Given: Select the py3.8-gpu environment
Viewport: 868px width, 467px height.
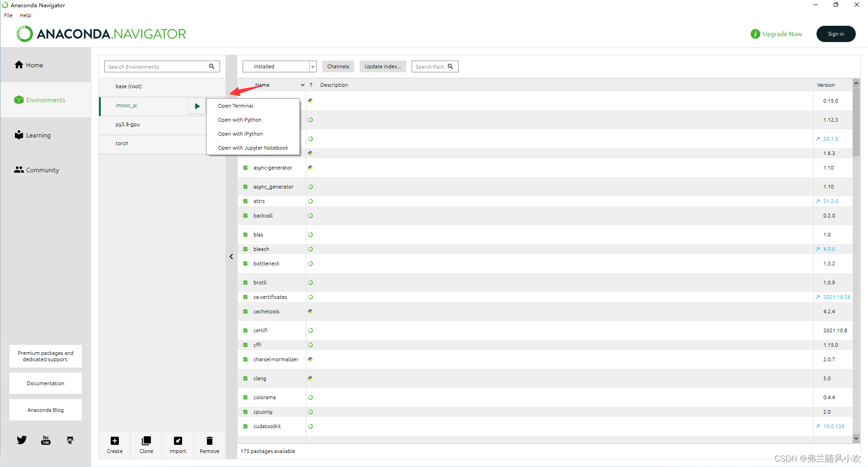Looking at the screenshot, I should tap(153, 124).
